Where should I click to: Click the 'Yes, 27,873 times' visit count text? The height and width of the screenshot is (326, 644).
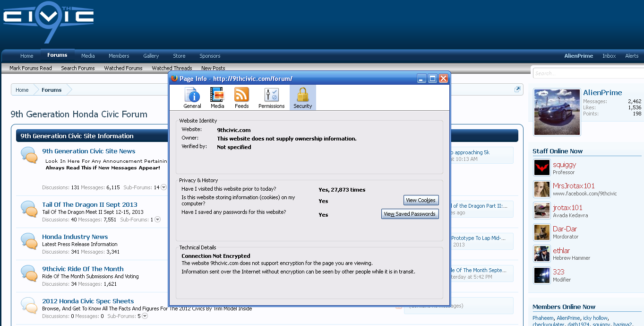pos(342,190)
